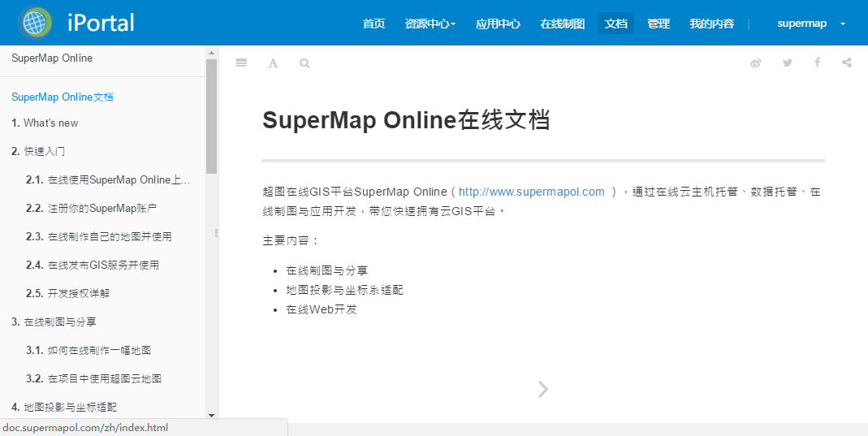
Task: Open font settings letter A icon
Action: pyautogui.click(x=273, y=63)
